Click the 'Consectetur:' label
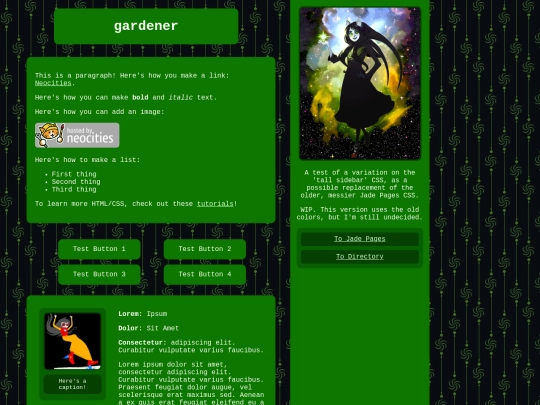540x405 pixels. [142, 343]
